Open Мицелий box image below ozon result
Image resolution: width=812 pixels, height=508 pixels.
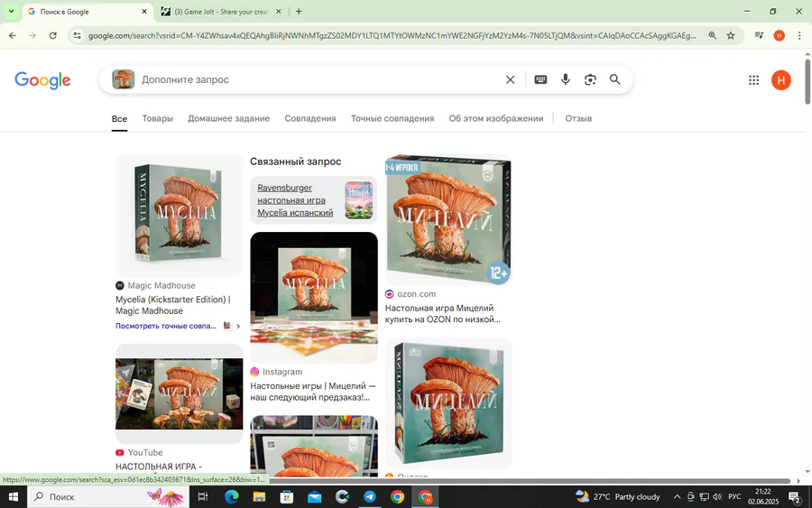(448, 403)
